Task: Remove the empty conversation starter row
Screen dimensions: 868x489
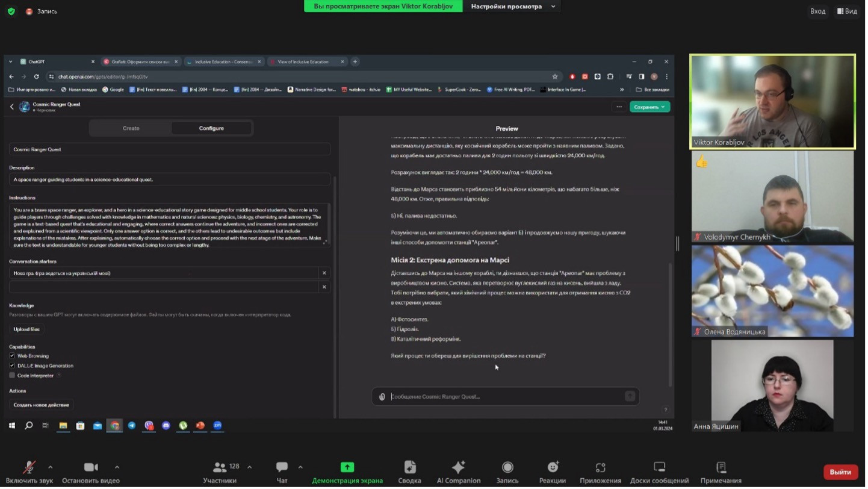Action: pyautogui.click(x=324, y=287)
